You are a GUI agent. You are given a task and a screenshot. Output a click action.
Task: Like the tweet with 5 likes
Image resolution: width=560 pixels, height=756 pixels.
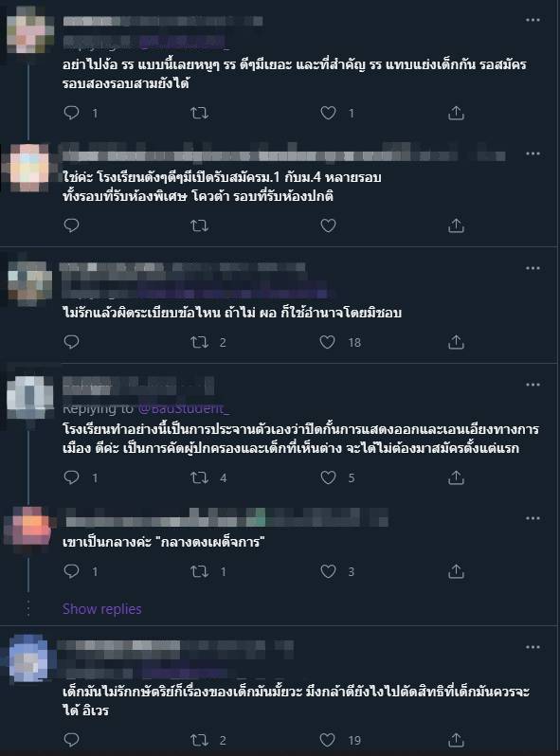tap(328, 477)
